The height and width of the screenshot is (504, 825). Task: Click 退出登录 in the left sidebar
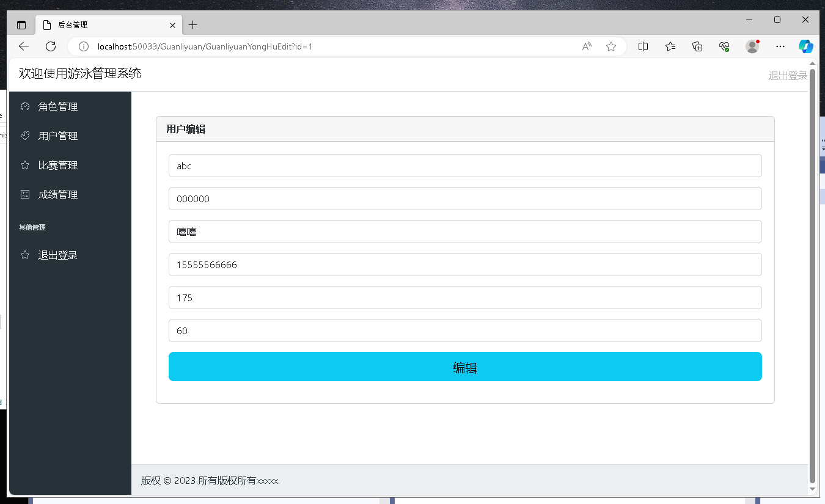(x=58, y=255)
